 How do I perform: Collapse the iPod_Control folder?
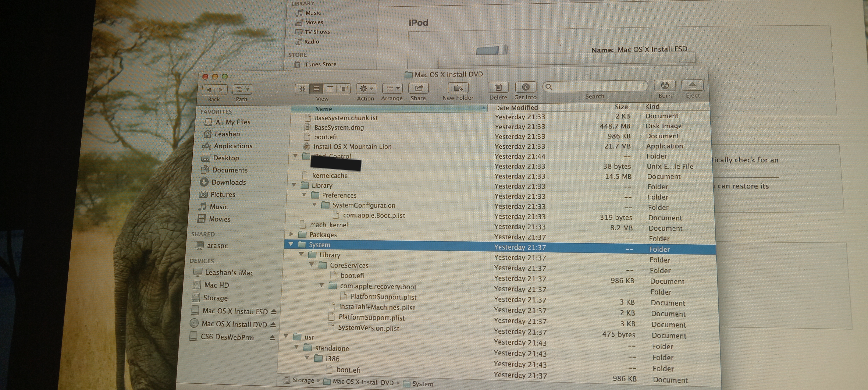295,156
